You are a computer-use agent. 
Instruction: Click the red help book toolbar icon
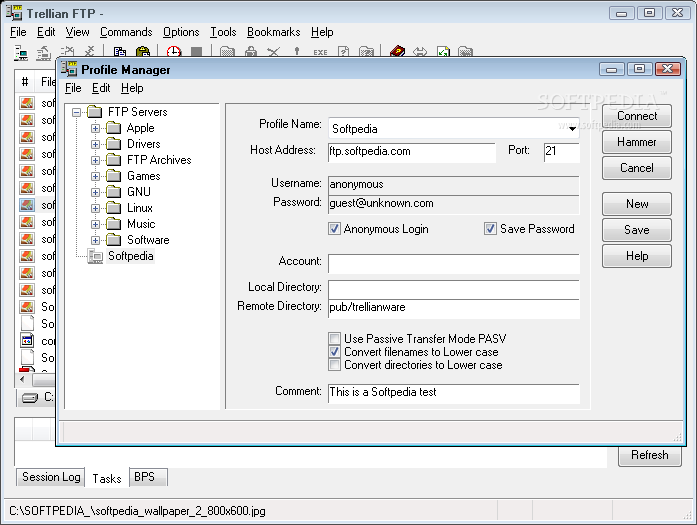click(x=397, y=52)
